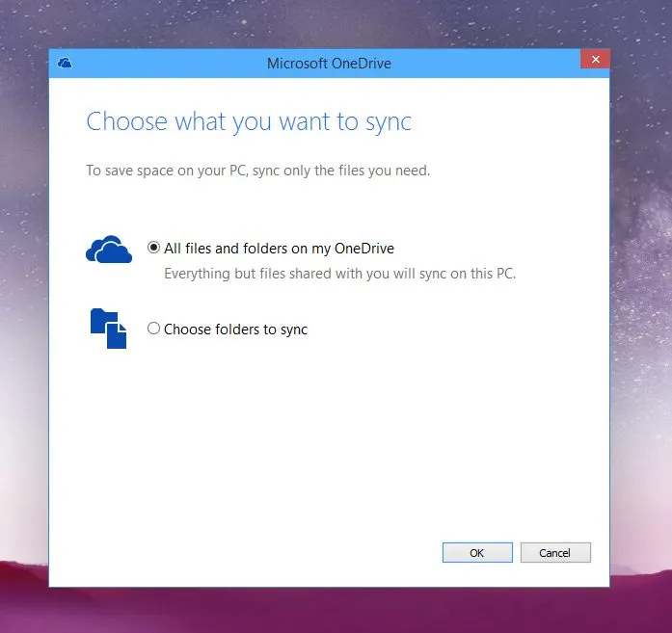Click the OneDrive cloud icon in title bar
This screenshot has width=672, height=633.
coord(65,63)
